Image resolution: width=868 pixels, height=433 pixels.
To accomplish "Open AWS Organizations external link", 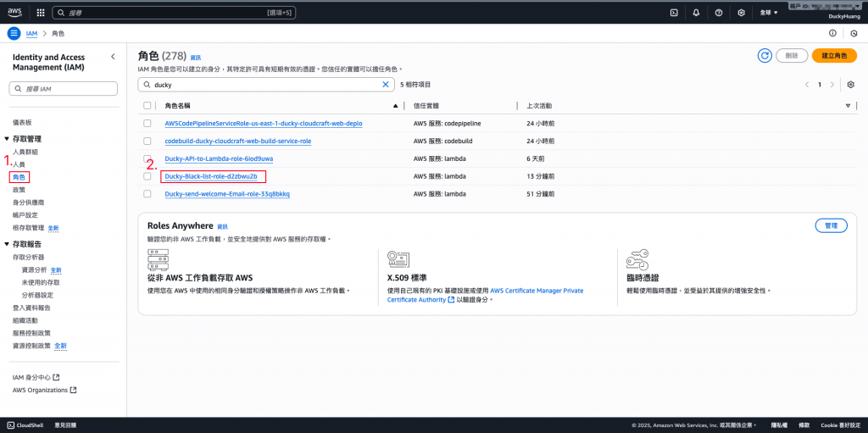I will coord(44,390).
